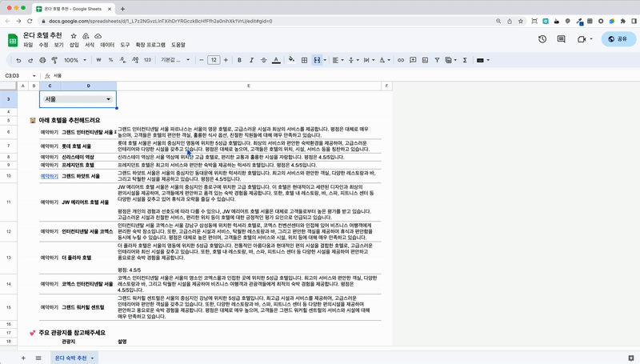Reload the page in the browser
This screenshot has height=364, width=640.
(30, 21)
